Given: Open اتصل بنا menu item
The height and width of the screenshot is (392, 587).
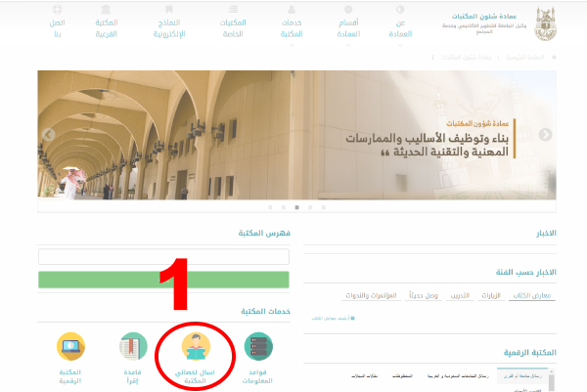Looking at the screenshot, I should pos(58,28).
